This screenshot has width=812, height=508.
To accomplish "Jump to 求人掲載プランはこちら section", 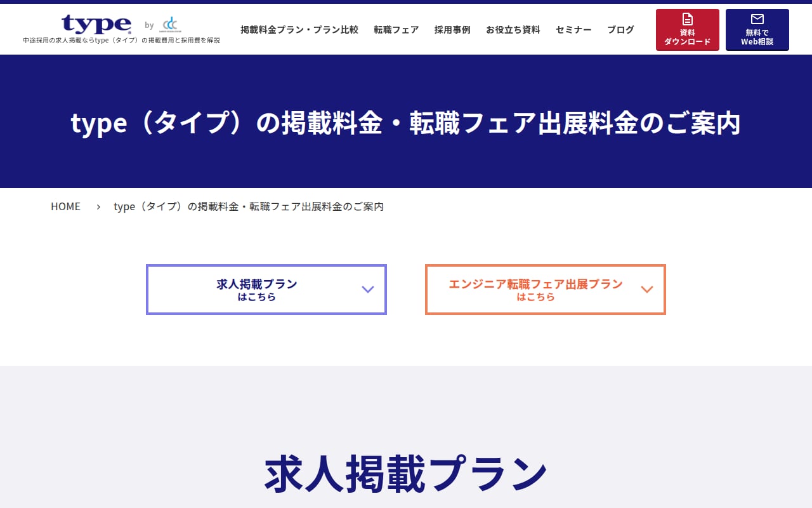I will pos(266,290).
